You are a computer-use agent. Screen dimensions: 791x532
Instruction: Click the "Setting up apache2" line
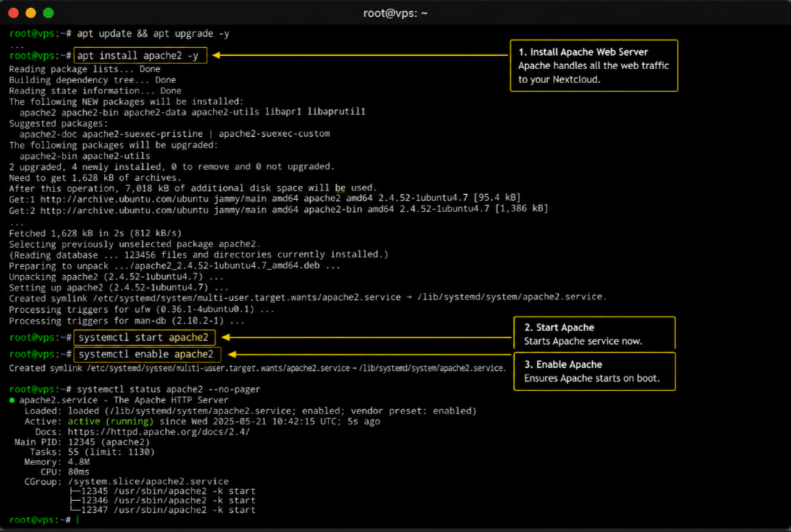tap(119, 288)
